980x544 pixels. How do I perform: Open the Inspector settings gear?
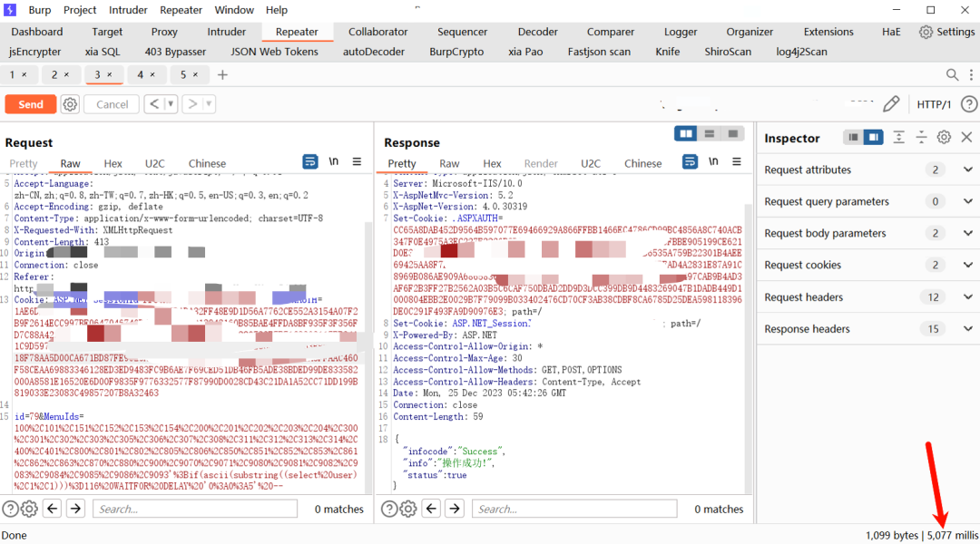[944, 138]
